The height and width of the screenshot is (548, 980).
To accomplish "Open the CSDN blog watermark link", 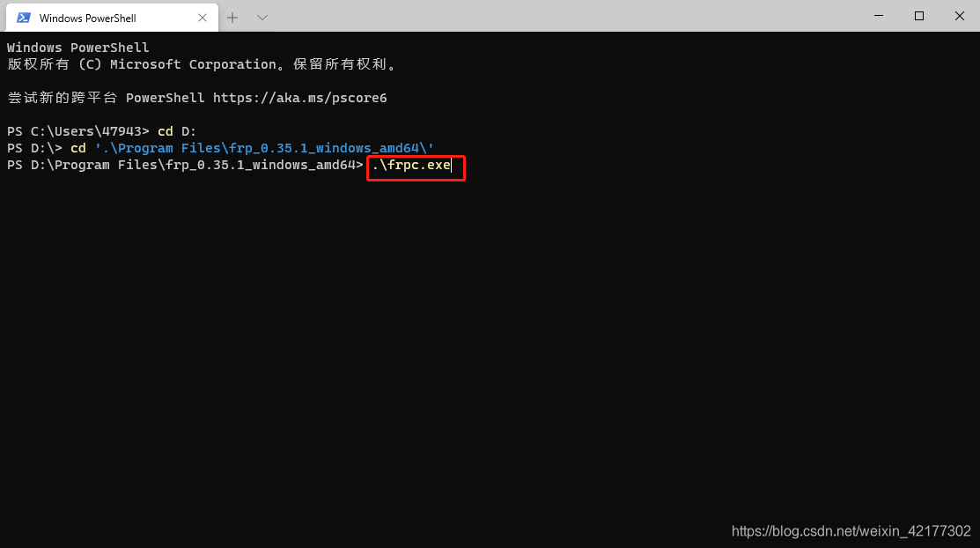I will pos(851,531).
